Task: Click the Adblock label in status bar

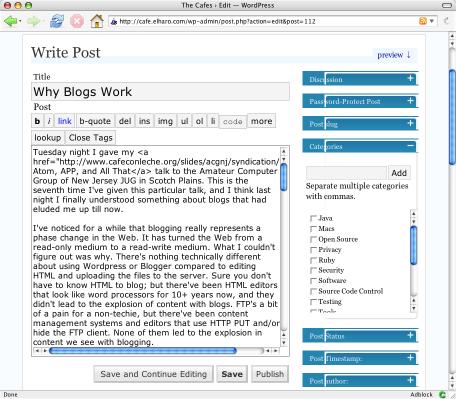Action: click(421, 395)
